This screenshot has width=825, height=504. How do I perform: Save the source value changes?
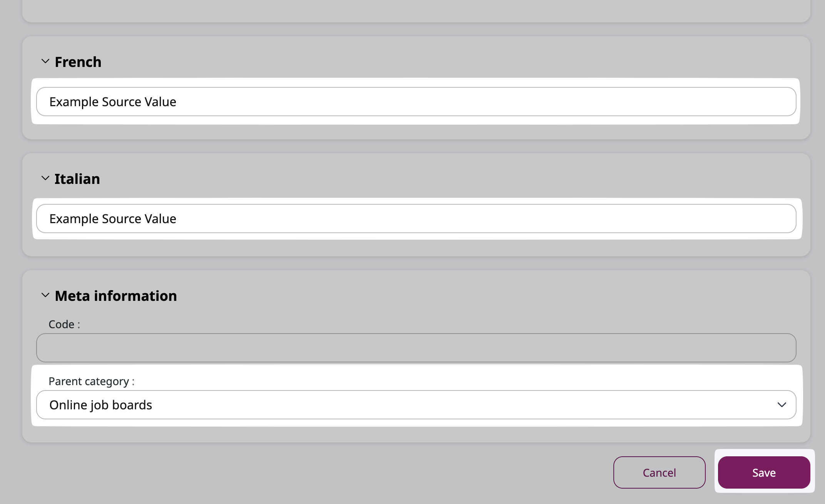click(764, 472)
